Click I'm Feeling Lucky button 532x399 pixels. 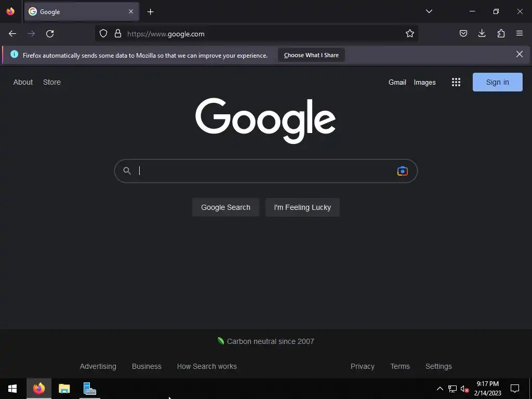point(302,207)
